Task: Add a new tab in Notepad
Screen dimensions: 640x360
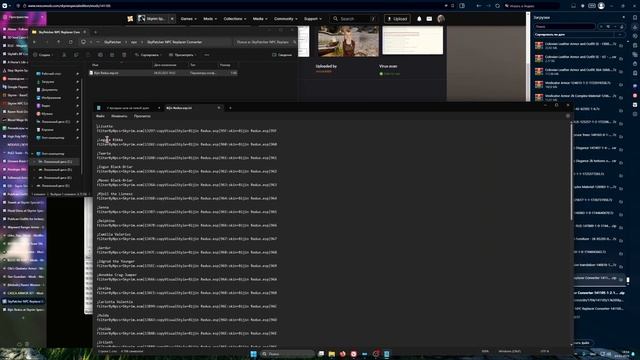Action: [230, 108]
